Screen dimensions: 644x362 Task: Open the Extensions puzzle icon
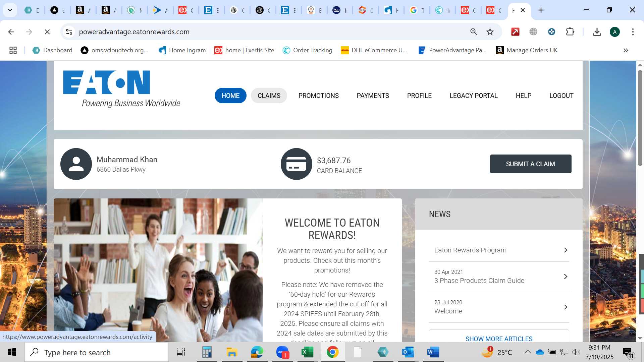[x=570, y=32]
